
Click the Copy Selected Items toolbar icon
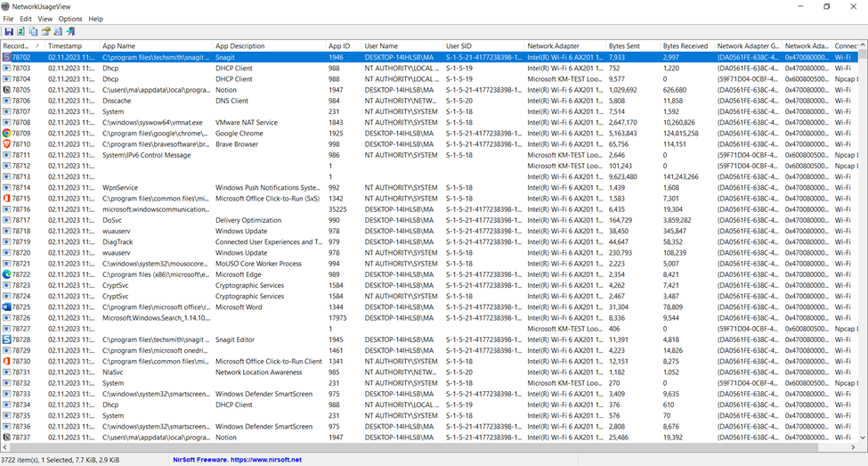click(33, 31)
